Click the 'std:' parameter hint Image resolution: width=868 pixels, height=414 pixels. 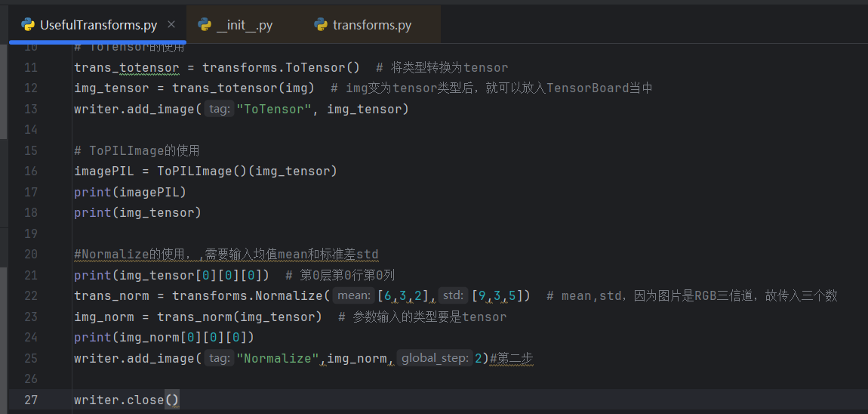(x=454, y=296)
